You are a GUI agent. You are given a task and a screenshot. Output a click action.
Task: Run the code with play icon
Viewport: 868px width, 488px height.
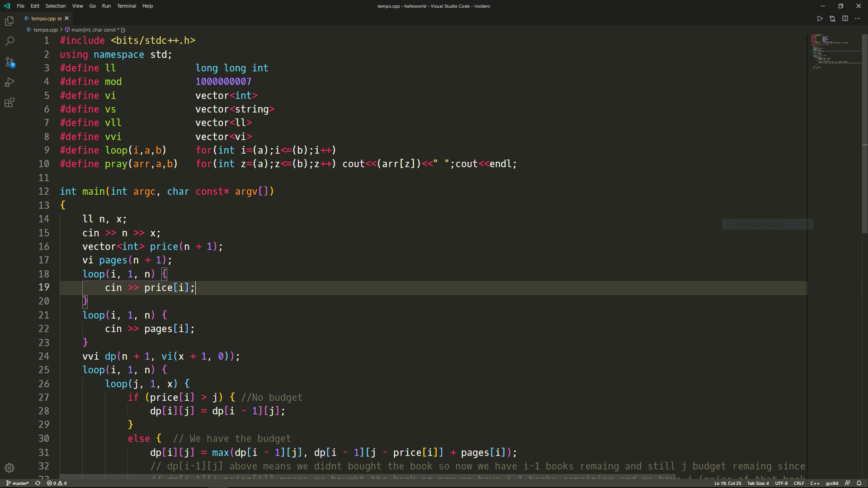[820, 19]
